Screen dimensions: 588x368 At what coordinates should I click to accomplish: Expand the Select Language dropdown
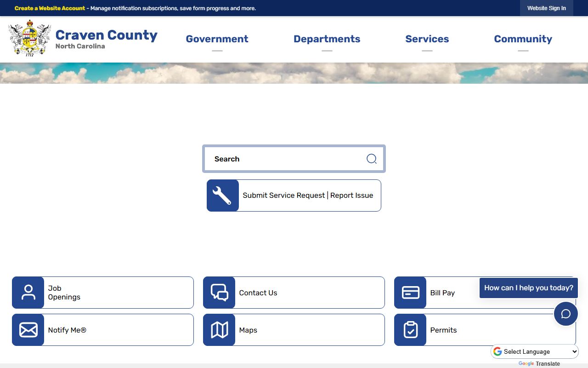[x=535, y=351]
